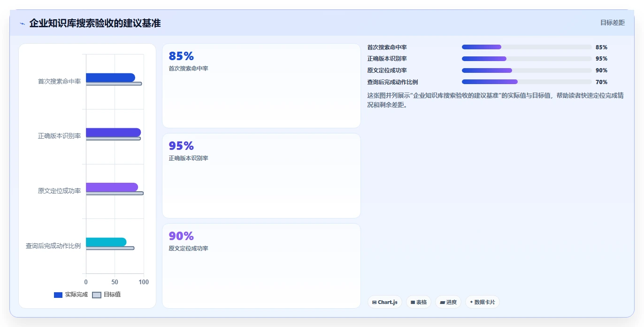The height and width of the screenshot is (327, 644).
Task: Click the 正确版本识别率 progress bar
Action: (x=527, y=59)
